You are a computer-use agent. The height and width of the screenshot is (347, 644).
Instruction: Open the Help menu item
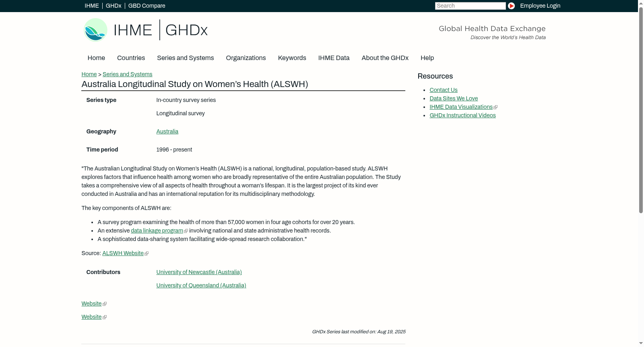(427, 58)
